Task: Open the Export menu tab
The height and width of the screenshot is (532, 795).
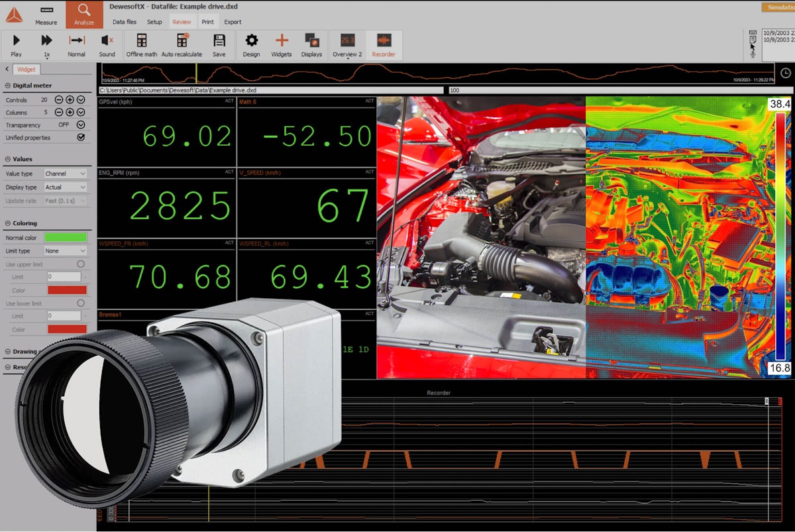Action: (233, 22)
